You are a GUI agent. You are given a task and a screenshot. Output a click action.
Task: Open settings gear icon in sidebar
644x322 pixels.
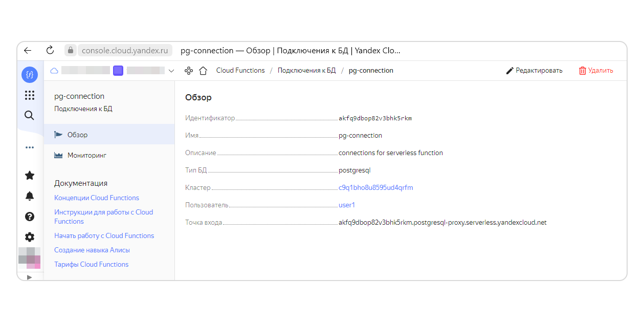(30, 237)
